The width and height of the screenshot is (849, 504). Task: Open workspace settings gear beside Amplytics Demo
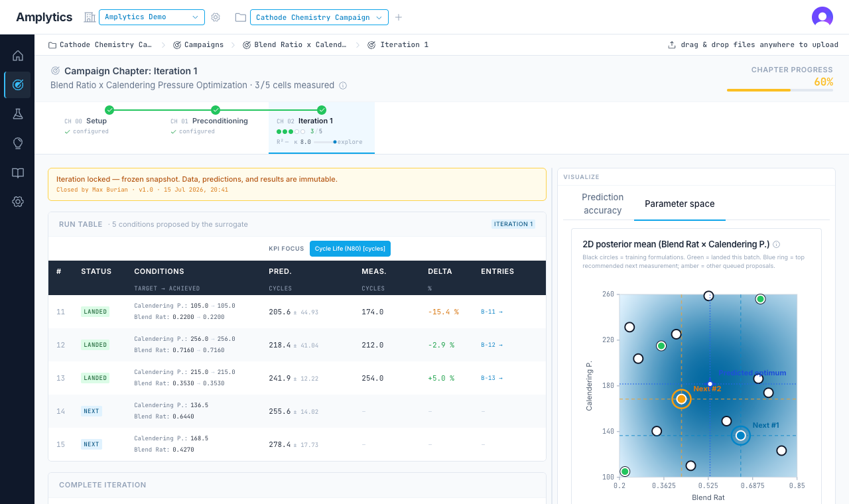[216, 17]
